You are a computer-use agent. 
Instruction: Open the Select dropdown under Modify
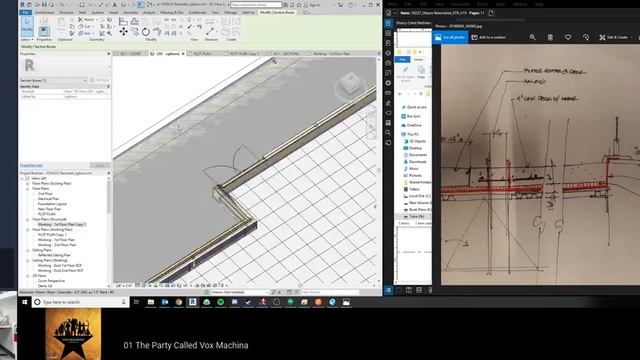pos(27,40)
